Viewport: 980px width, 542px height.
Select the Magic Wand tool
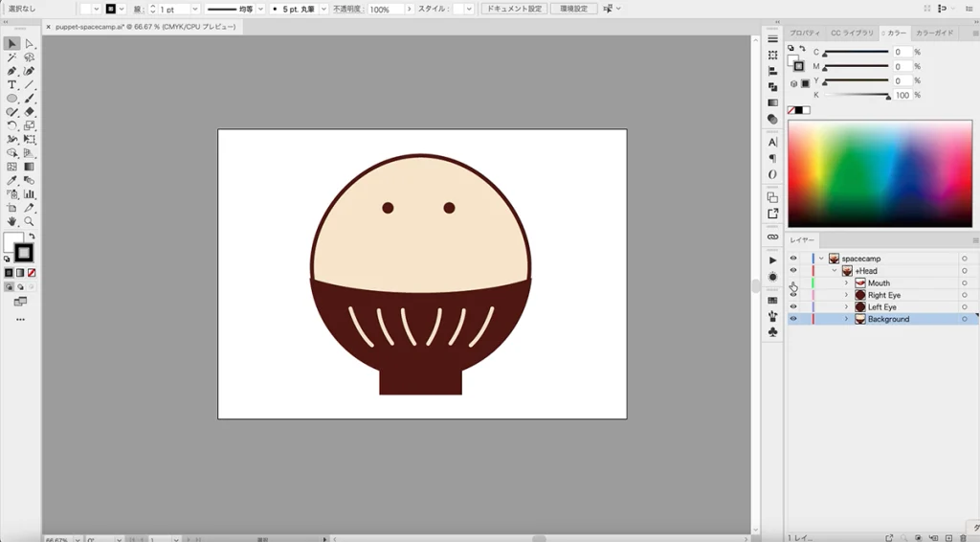(12, 57)
